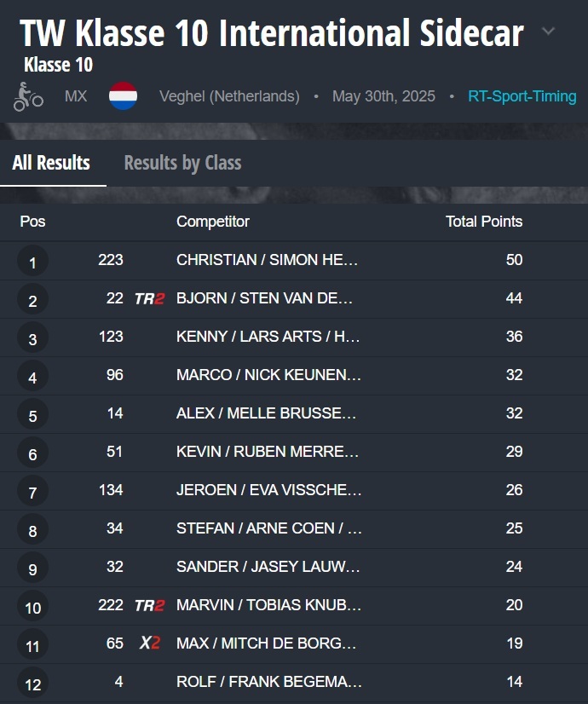Open Rolf / Frank Begema competitor entry
This screenshot has width=588, height=704.
tap(268, 682)
